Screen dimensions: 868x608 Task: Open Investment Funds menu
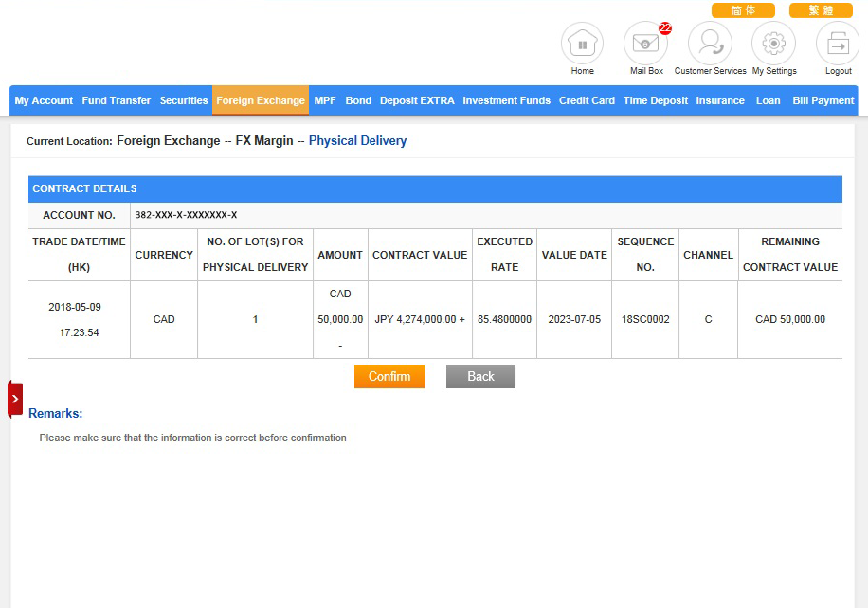pos(506,100)
